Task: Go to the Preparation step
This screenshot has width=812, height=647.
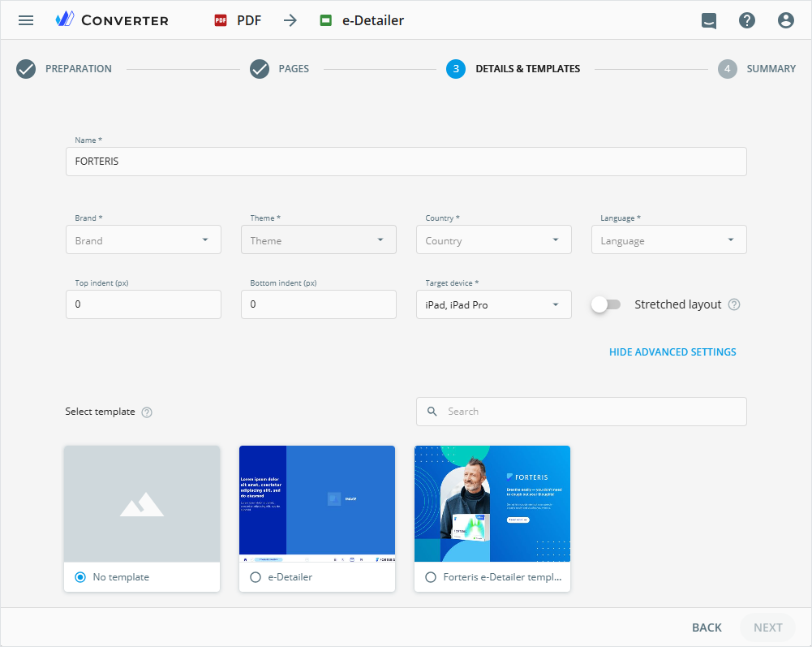Action: (26, 69)
